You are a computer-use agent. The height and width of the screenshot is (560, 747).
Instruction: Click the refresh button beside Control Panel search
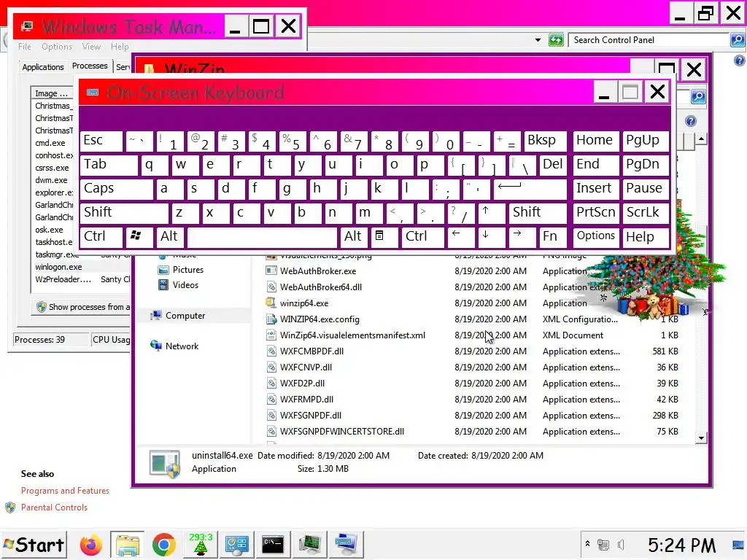[556, 40]
